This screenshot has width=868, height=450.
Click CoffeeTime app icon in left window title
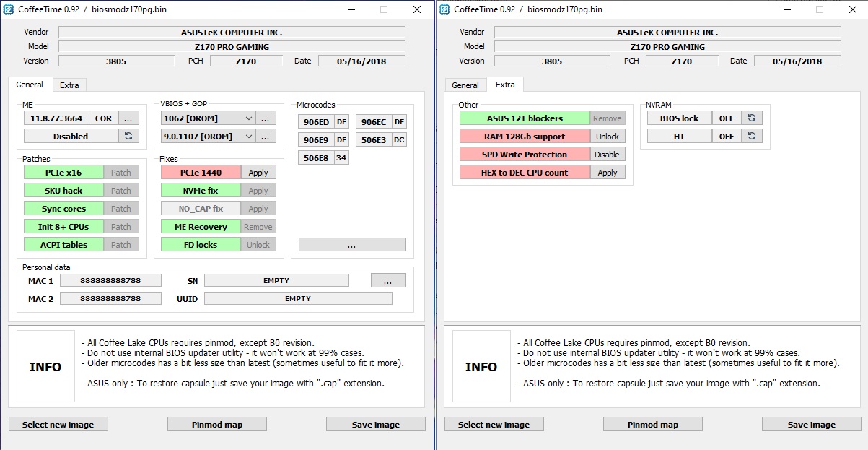9,9
